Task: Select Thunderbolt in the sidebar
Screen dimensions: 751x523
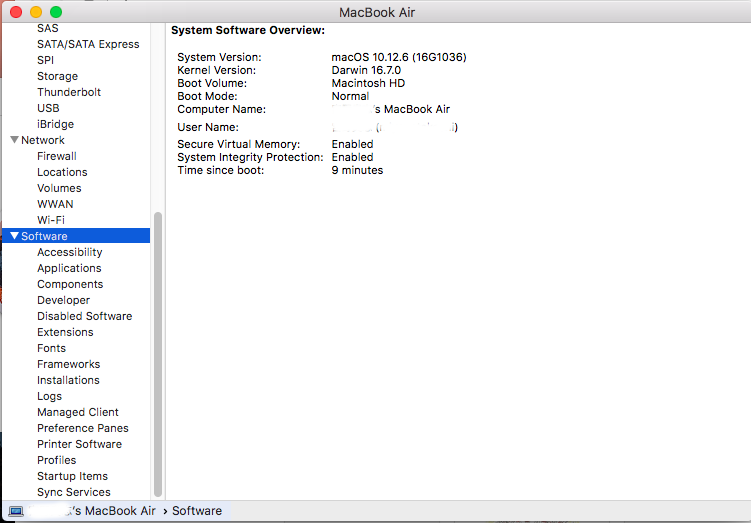Action: 69,92
